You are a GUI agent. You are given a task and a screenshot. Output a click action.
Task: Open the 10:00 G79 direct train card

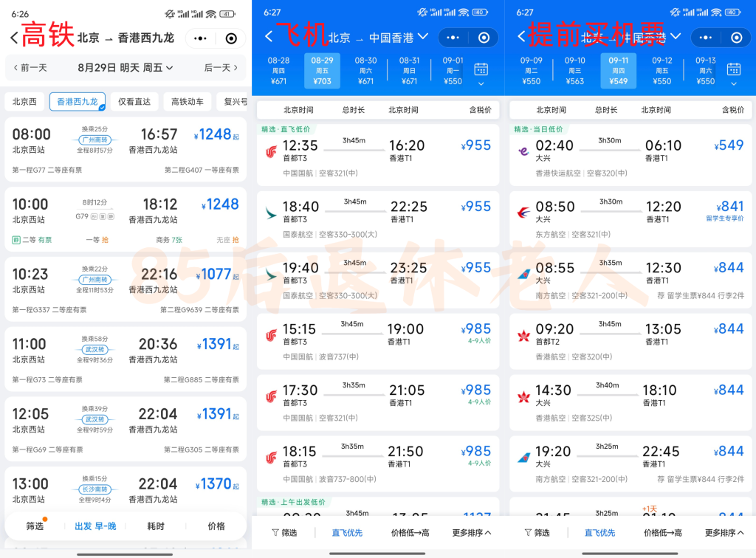126,219
